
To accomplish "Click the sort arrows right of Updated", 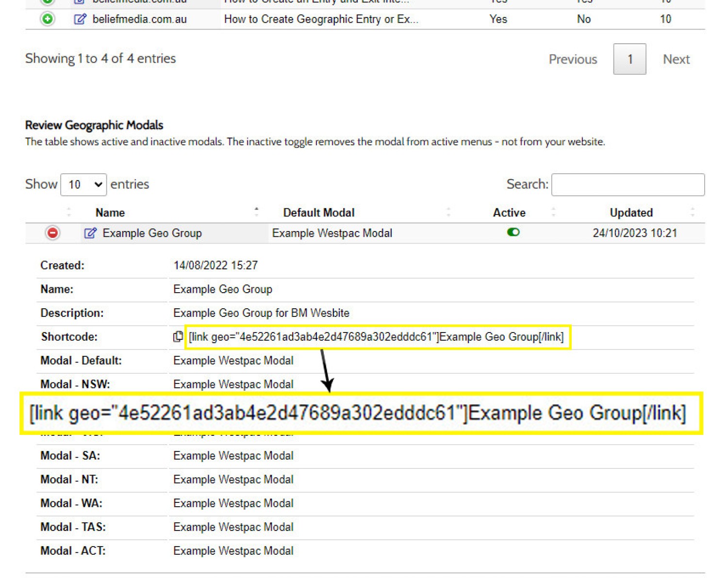I will 693,212.
